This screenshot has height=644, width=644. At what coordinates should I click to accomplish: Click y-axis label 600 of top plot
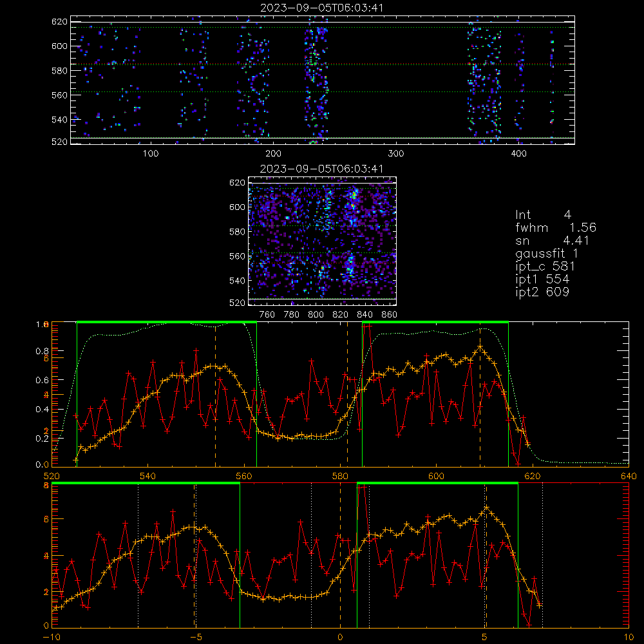click(x=59, y=46)
